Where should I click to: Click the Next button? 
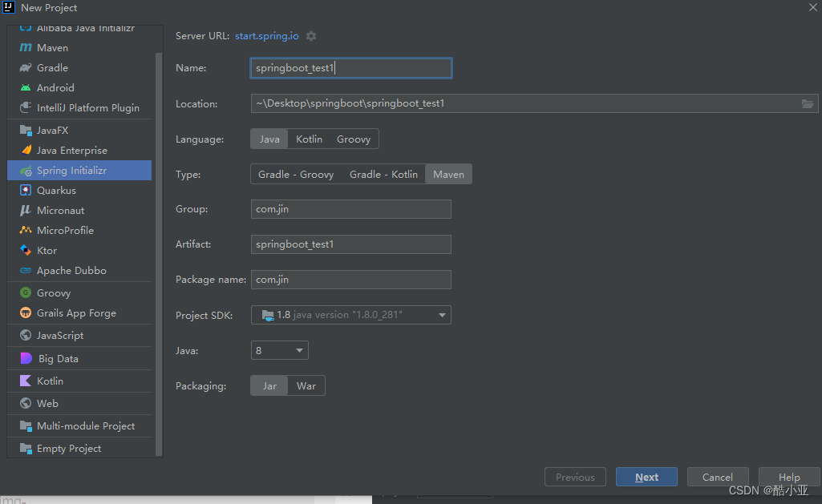point(646,477)
